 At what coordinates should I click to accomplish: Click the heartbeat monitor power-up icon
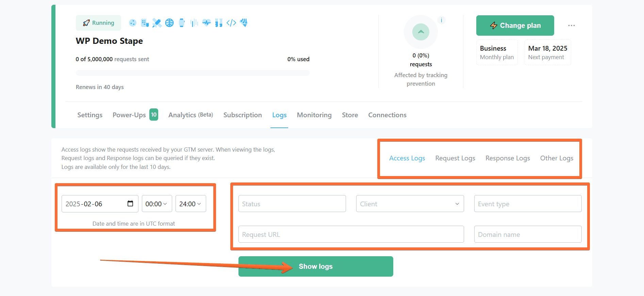point(207,23)
